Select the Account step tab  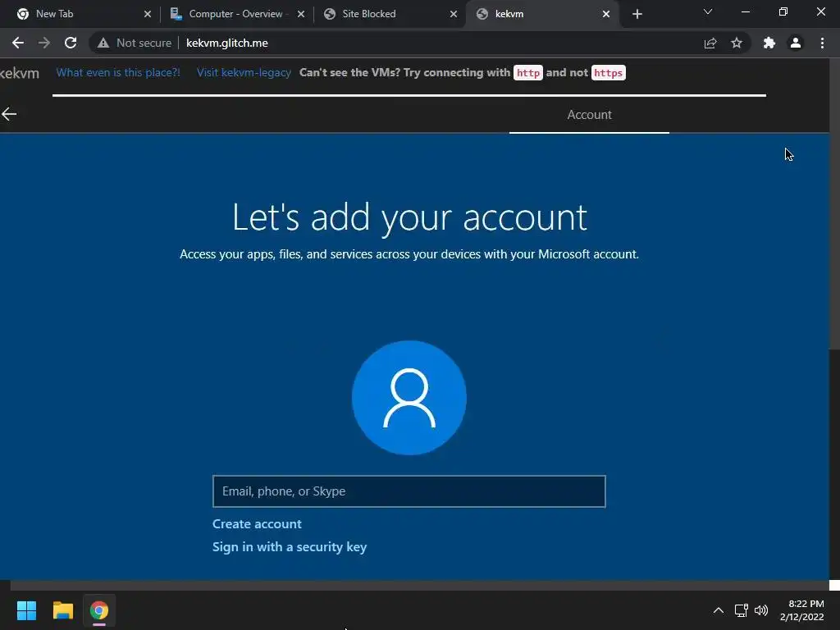click(589, 115)
